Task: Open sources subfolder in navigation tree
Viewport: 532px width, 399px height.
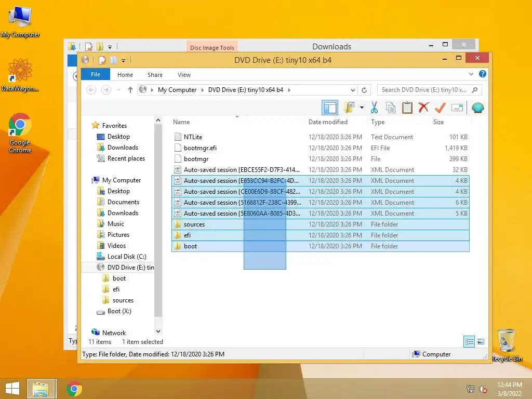Action: point(123,300)
